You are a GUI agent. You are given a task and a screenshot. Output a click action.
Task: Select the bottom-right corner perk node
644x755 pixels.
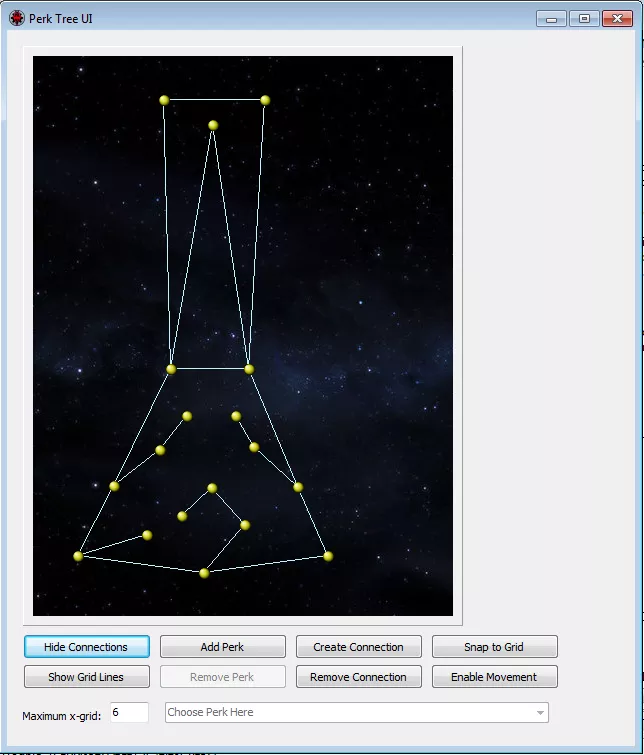coord(328,556)
